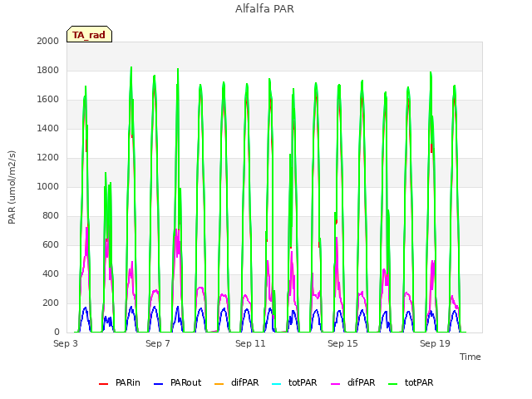Image resolution: width=532 pixels, height=399 pixels.
Task: Click the Alfalfa PAR chart title
Action: [264, 9]
